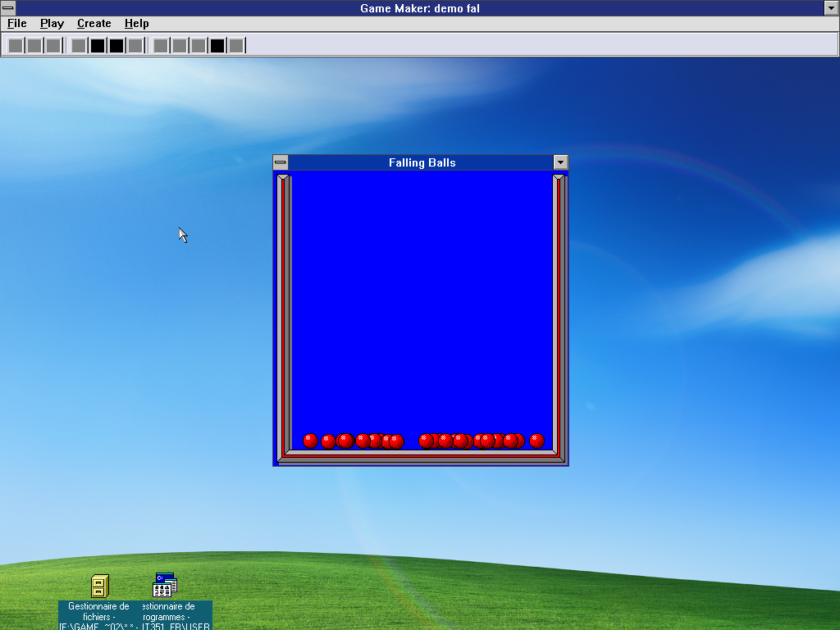Click the black button in the last toolbar group
Viewport: 840px width, 630px height.
click(x=217, y=45)
